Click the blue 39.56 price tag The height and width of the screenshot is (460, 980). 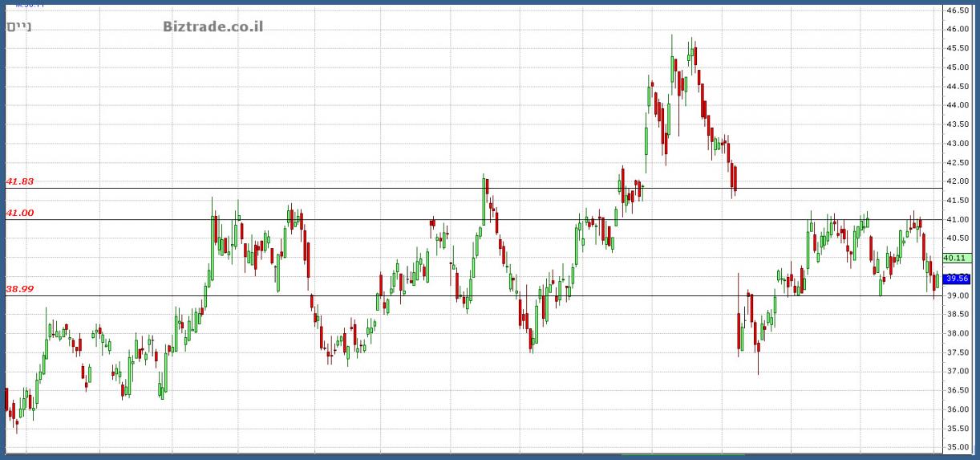[958, 279]
